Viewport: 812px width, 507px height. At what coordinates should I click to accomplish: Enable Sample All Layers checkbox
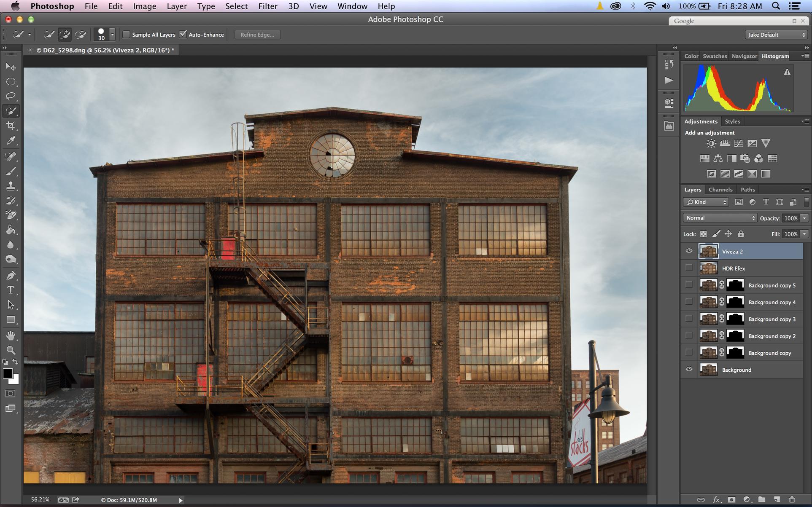(126, 35)
